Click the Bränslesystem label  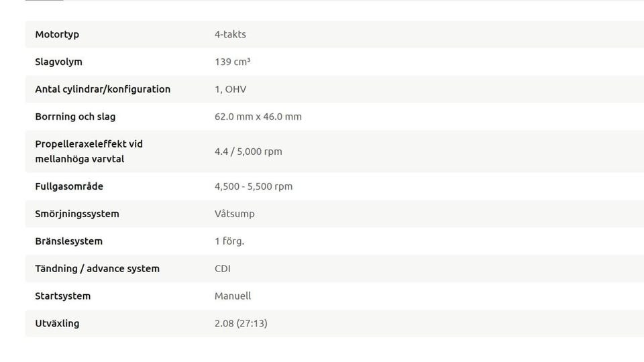coord(68,241)
